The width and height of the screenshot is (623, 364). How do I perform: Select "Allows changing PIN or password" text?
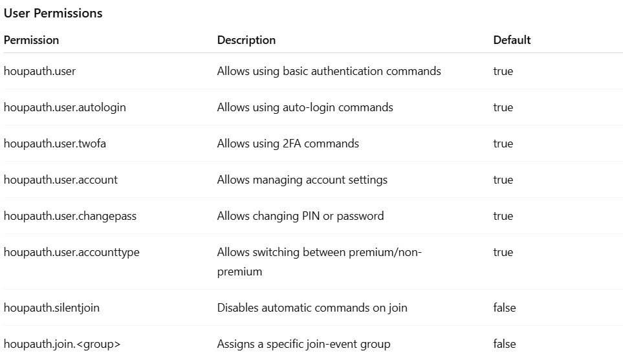coord(300,216)
